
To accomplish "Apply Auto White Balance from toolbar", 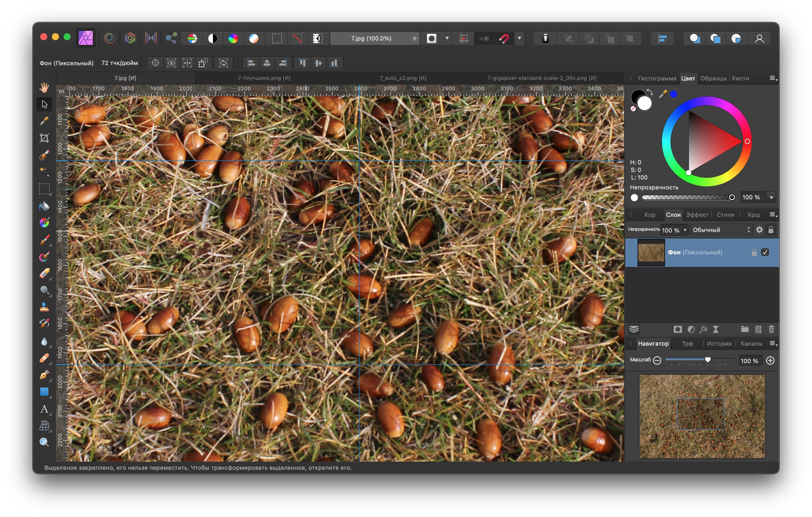I will pyautogui.click(x=253, y=38).
